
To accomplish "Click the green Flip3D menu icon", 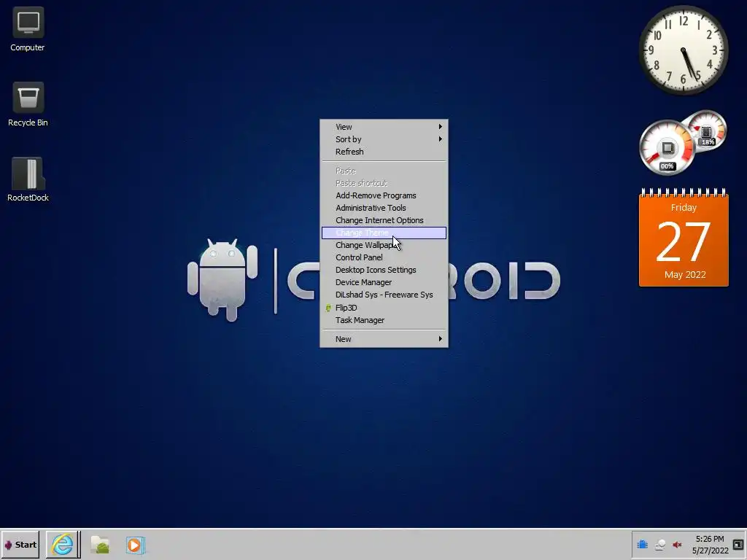I will [x=328, y=308].
